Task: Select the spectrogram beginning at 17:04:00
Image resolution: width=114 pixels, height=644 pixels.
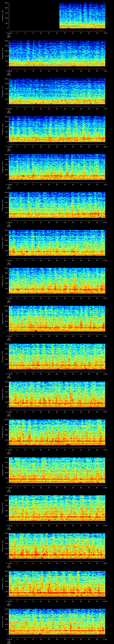Action: tap(57, 16)
